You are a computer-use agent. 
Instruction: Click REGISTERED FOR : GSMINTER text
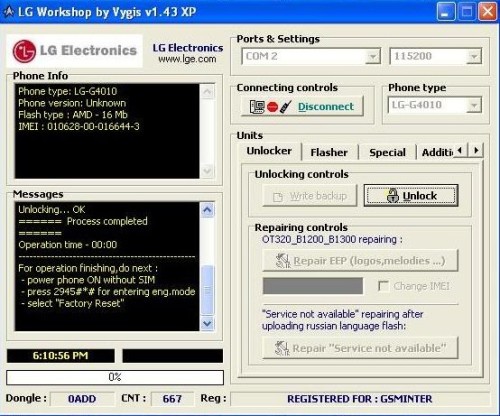(360, 399)
